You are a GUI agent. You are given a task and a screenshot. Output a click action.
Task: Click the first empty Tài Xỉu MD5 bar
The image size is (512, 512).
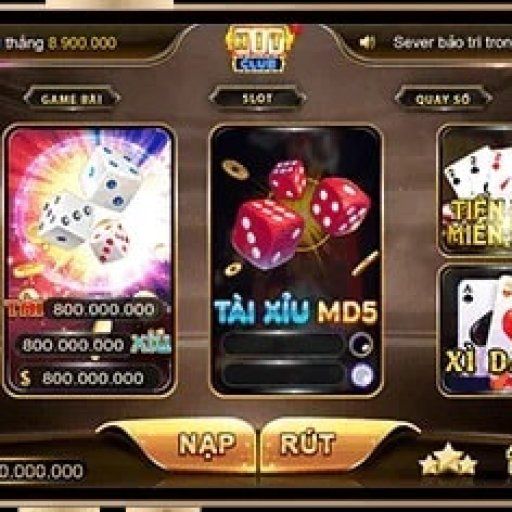click(283, 344)
